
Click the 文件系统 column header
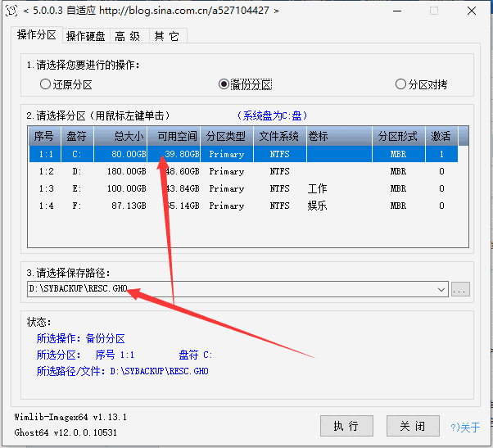click(x=280, y=136)
